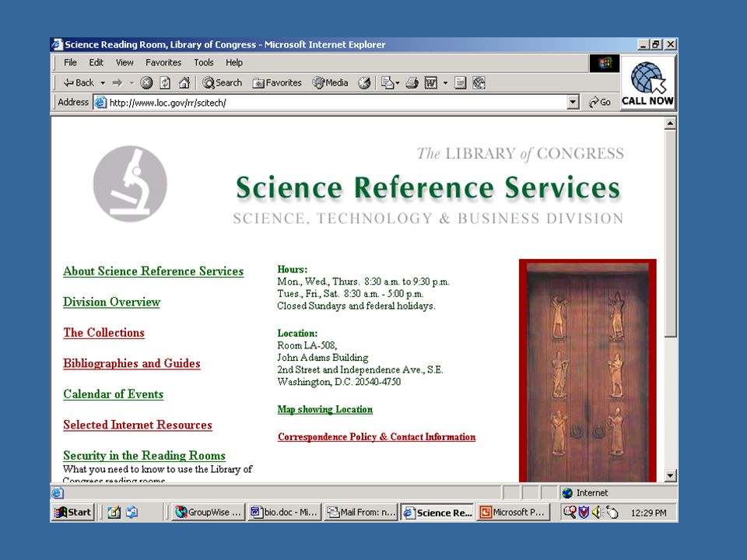Open the Favorites menu

point(163,62)
